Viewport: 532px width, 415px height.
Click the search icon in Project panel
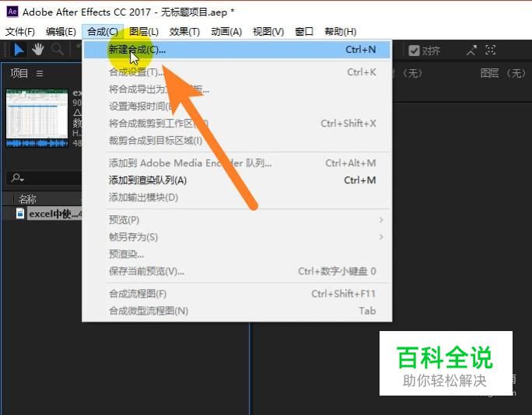(x=17, y=177)
